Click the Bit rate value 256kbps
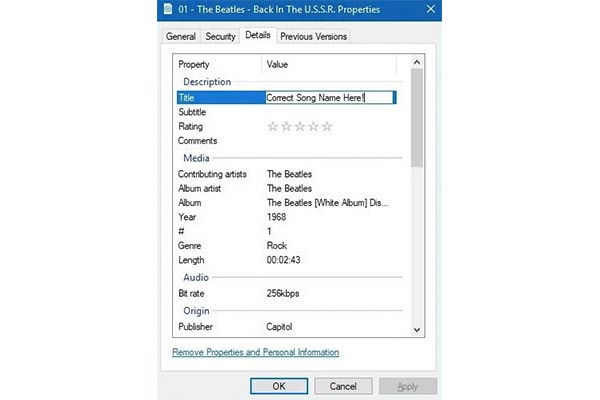 283,294
